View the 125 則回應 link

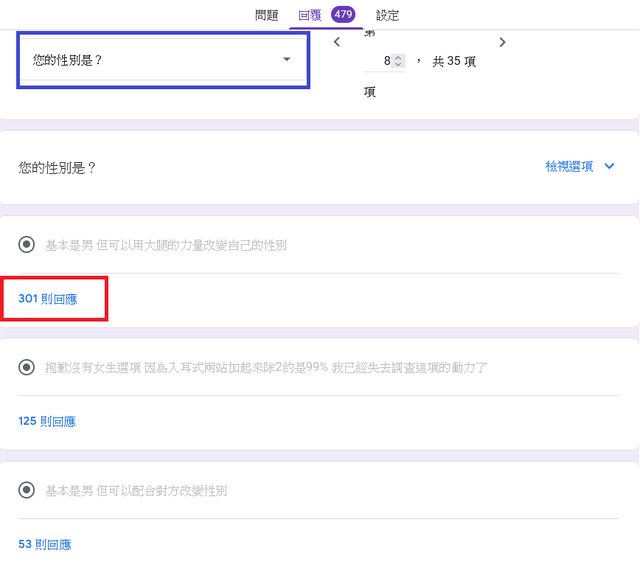(47, 421)
